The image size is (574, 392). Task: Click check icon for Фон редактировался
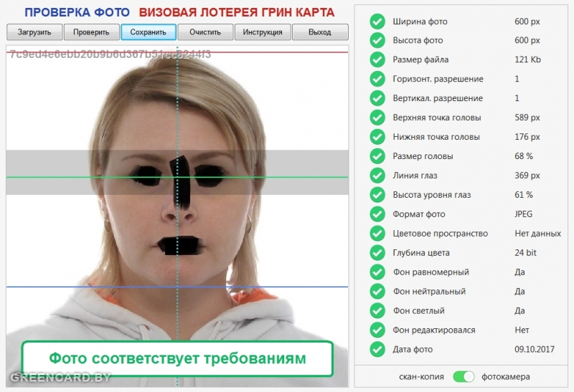click(377, 330)
